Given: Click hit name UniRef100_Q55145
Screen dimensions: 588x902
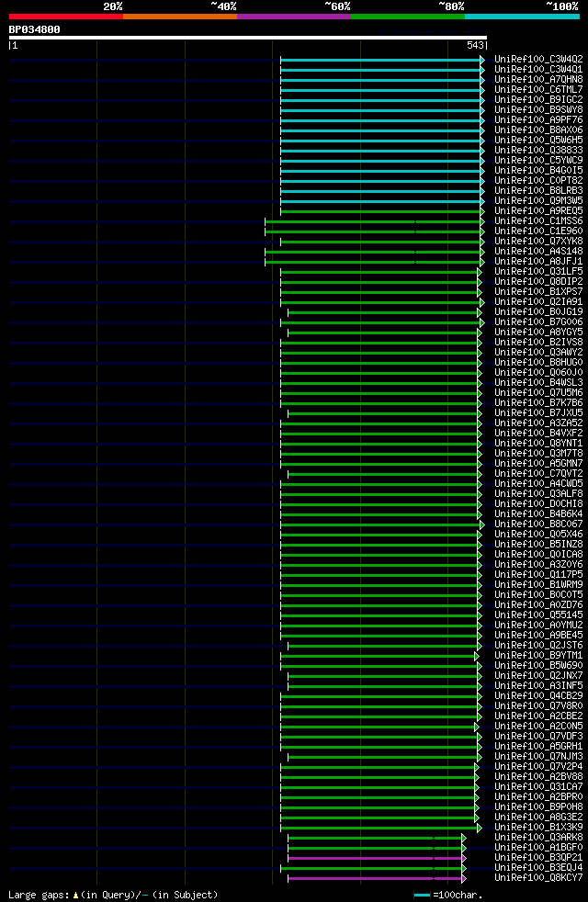Looking at the screenshot, I should coord(538,615).
